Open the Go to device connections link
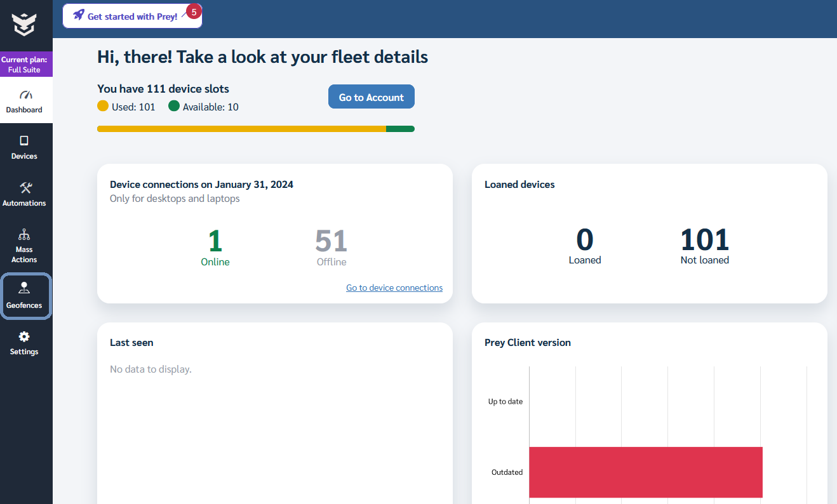The image size is (837, 504). [394, 288]
